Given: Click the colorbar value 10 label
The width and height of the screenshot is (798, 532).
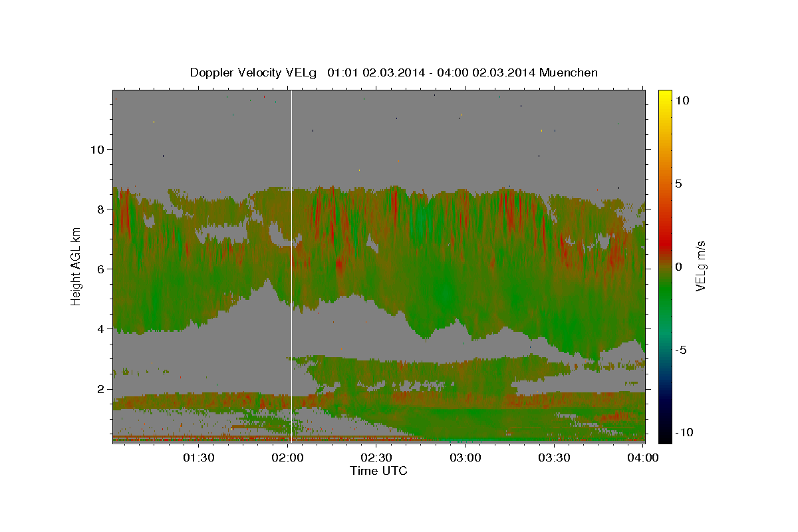Looking at the screenshot, I should tap(682, 100).
